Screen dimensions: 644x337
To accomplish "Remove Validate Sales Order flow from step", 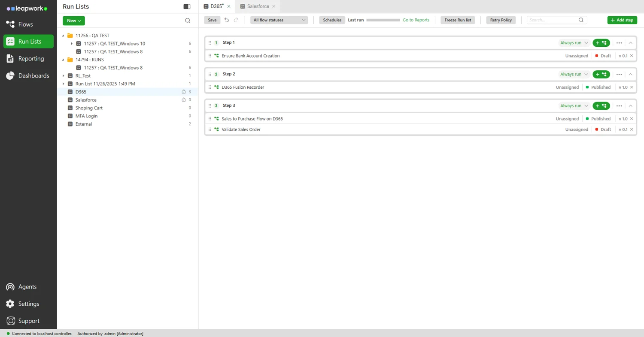I will (632, 129).
